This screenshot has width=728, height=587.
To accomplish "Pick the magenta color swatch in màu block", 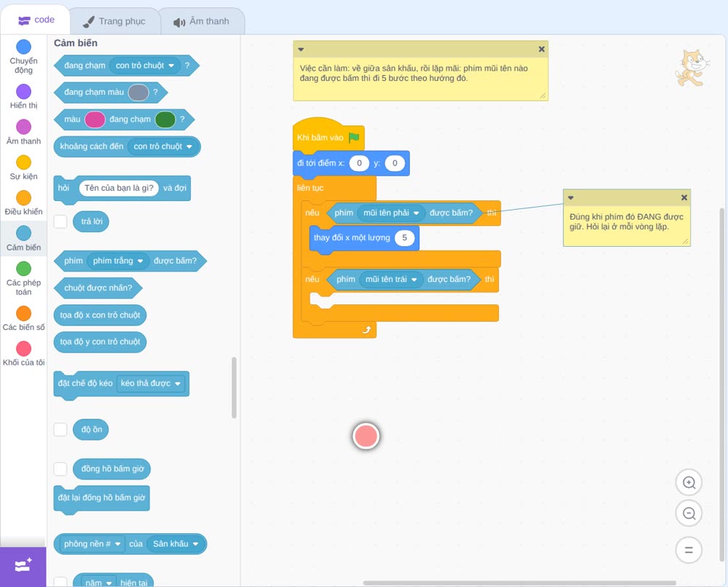I will (x=95, y=119).
